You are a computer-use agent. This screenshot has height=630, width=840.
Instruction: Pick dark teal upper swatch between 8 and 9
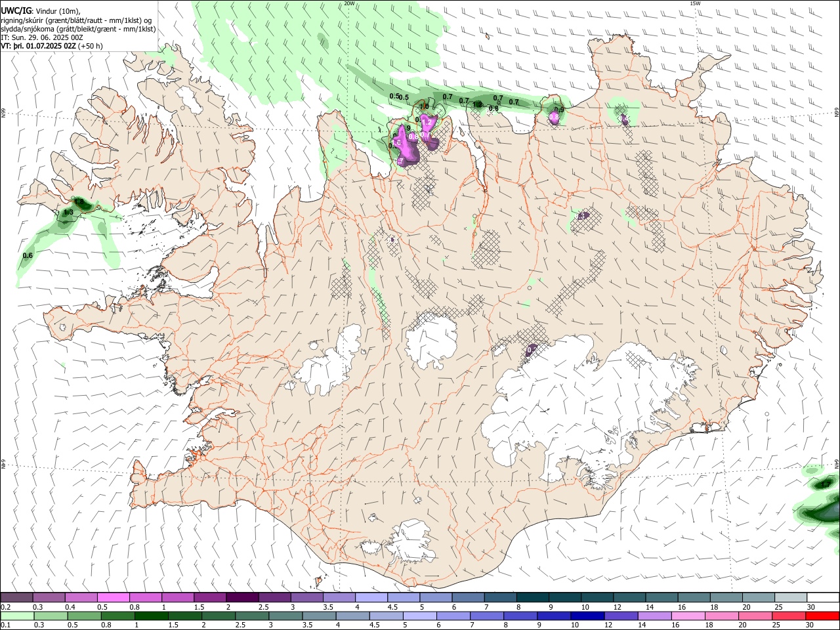point(532,597)
